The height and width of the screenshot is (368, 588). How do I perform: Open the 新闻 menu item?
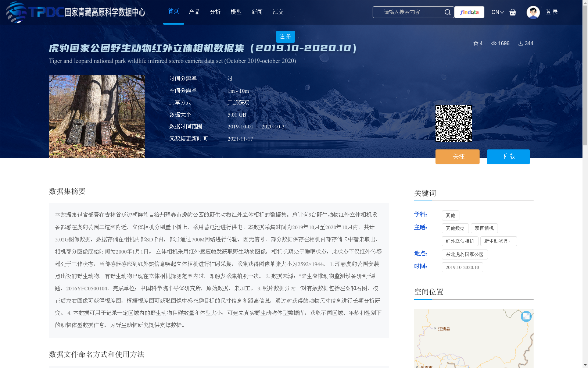pyautogui.click(x=257, y=11)
